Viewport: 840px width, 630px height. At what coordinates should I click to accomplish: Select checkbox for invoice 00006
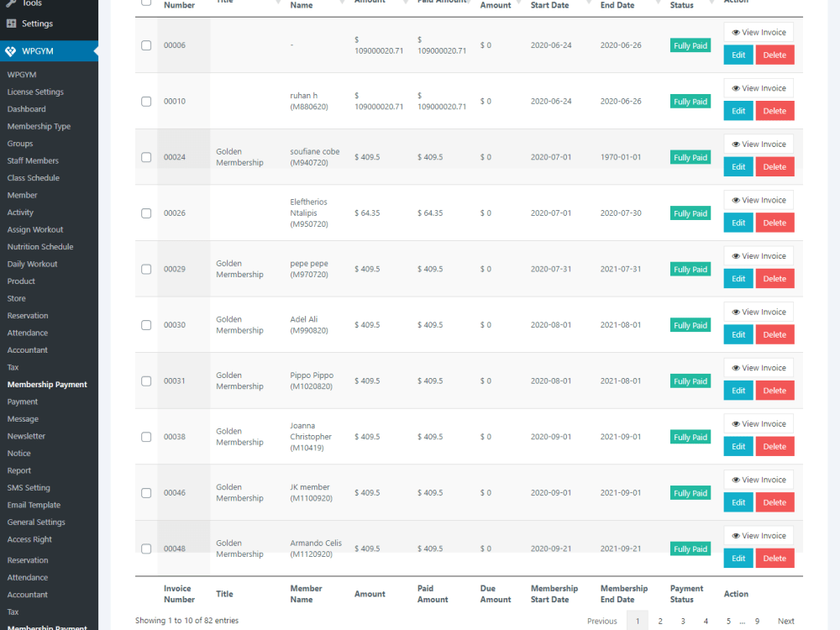pos(146,45)
